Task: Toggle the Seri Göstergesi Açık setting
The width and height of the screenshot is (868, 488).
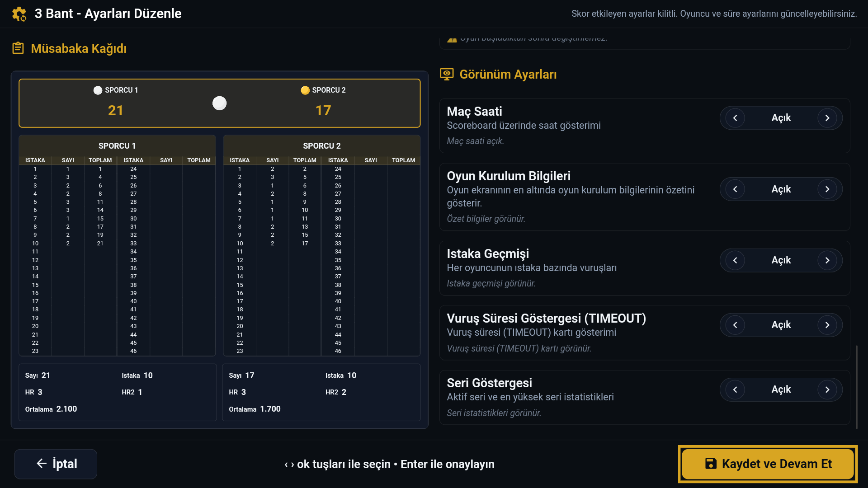Action: point(781,389)
